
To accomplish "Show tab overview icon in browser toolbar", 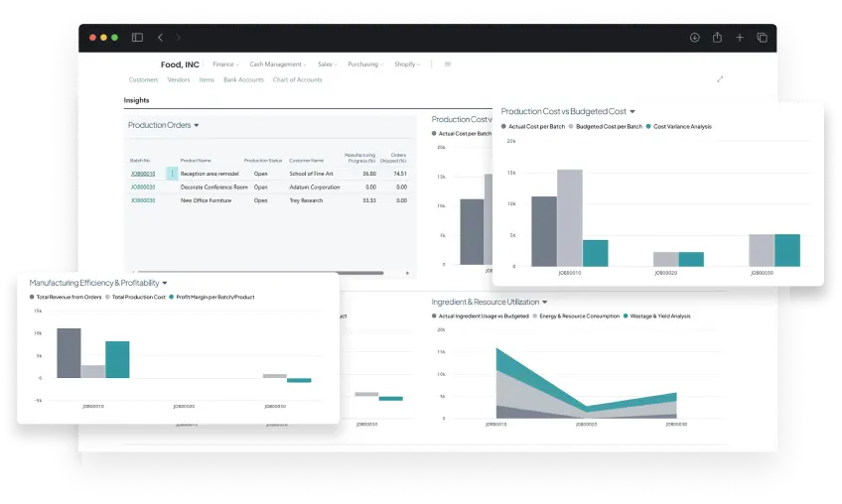I will pyautogui.click(x=762, y=38).
